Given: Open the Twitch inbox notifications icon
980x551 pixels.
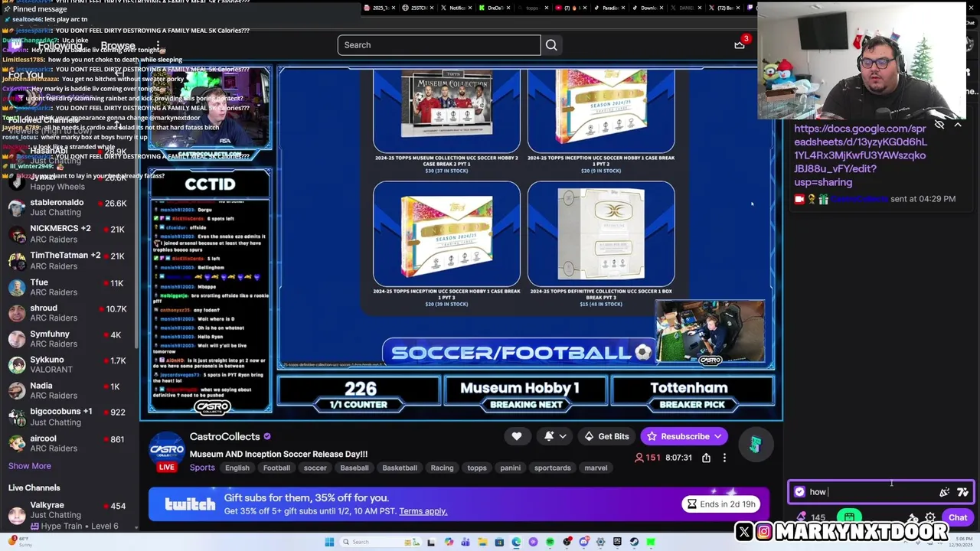Looking at the screenshot, I should [x=740, y=45].
